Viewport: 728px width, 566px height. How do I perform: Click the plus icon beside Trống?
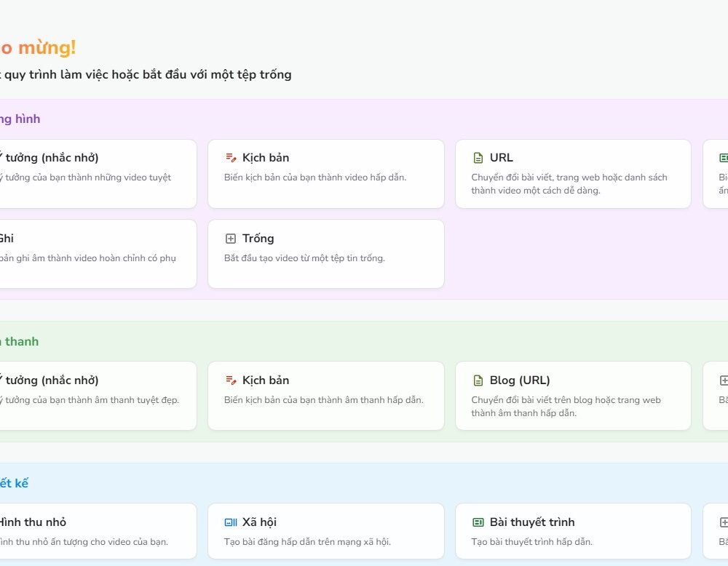tap(231, 239)
